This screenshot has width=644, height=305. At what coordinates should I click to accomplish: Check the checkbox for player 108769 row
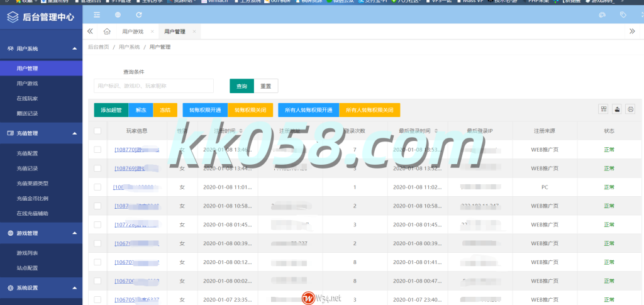(x=97, y=169)
